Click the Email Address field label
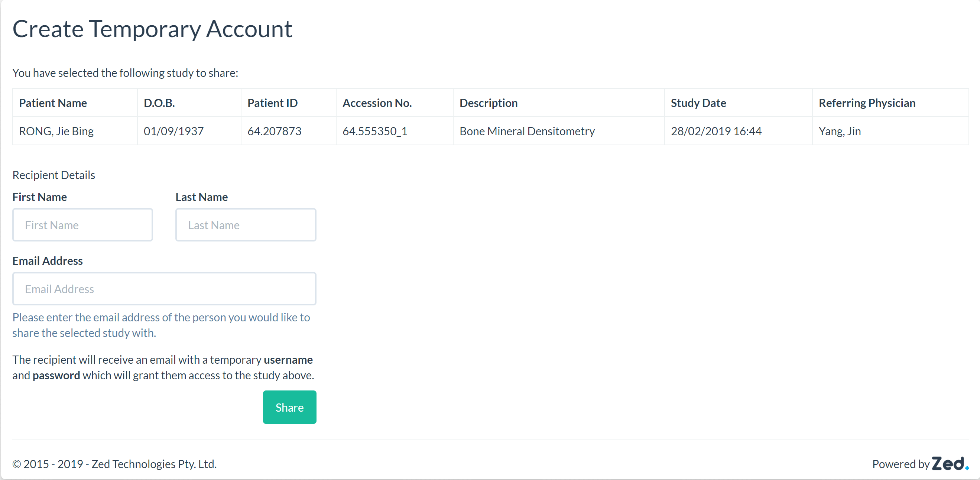Screen dimensions: 980x480 coord(47,261)
